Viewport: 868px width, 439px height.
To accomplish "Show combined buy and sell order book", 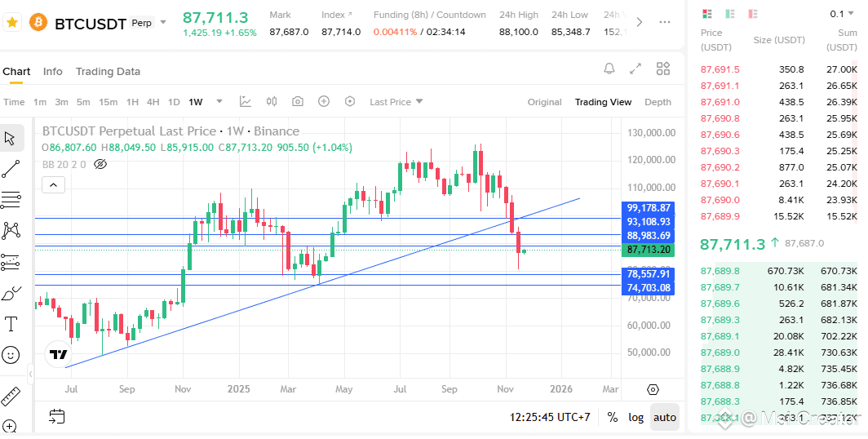I will point(707,13).
